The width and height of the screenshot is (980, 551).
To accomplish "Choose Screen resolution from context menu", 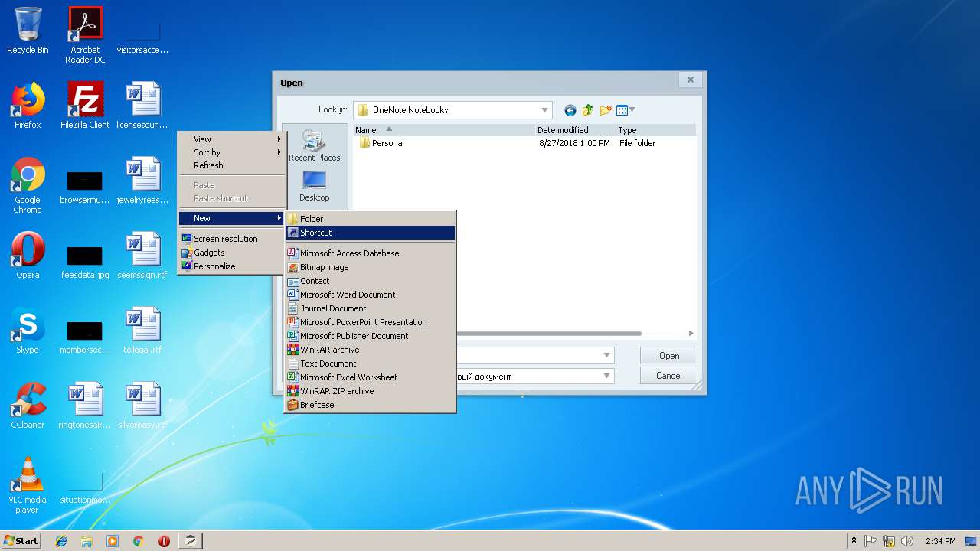I will (231, 239).
